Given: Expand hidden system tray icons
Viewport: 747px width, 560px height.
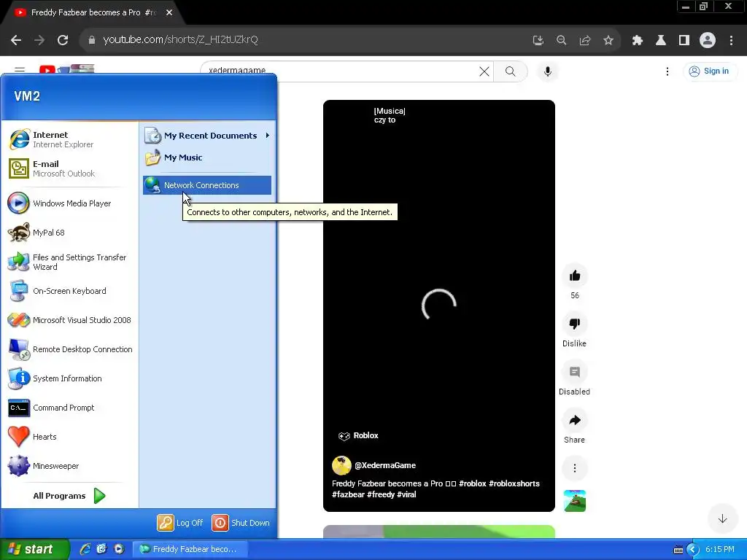Looking at the screenshot, I should [693, 550].
